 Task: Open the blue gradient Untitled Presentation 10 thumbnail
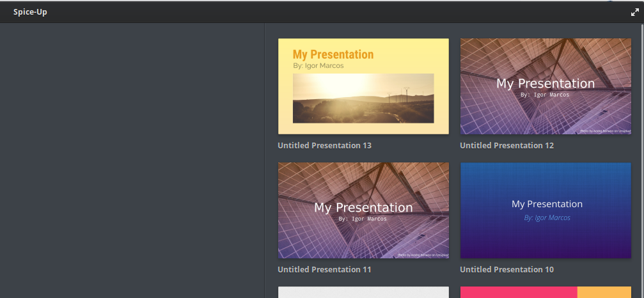[546, 210]
